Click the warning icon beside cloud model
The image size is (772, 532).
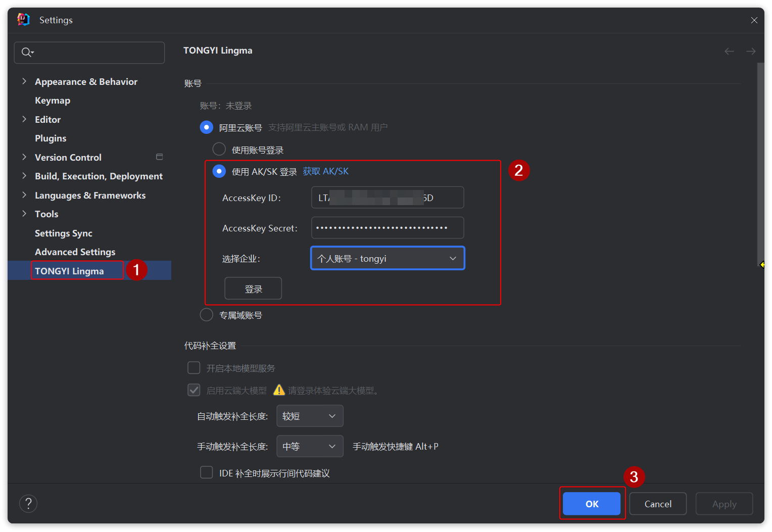pos(279,390)
